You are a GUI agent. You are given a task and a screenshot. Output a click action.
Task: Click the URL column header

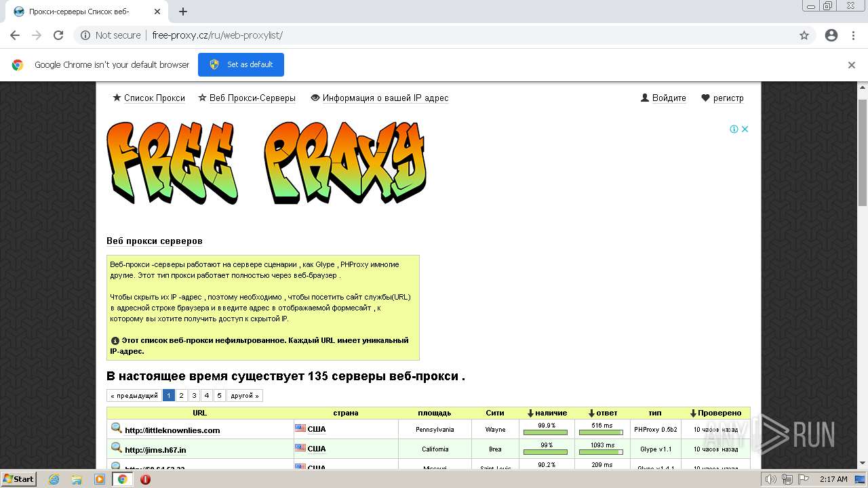pyautogui.click(x=200, y=413)
